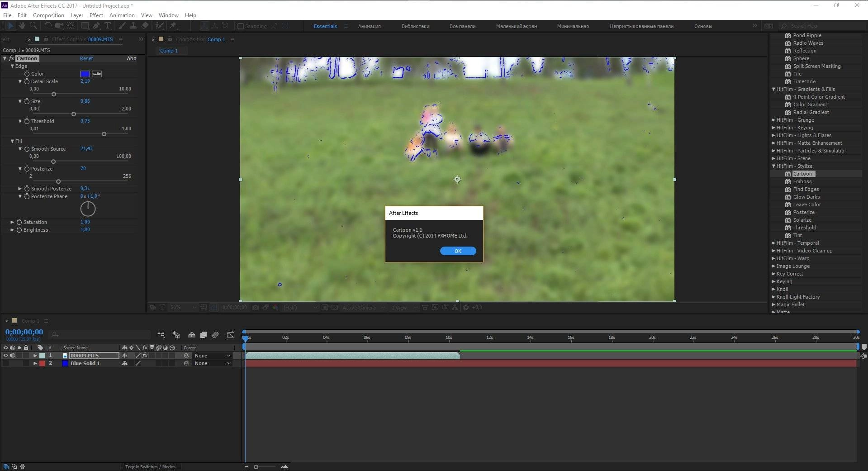Open the Effect menu
868x471 pixels.
(96, 15)
